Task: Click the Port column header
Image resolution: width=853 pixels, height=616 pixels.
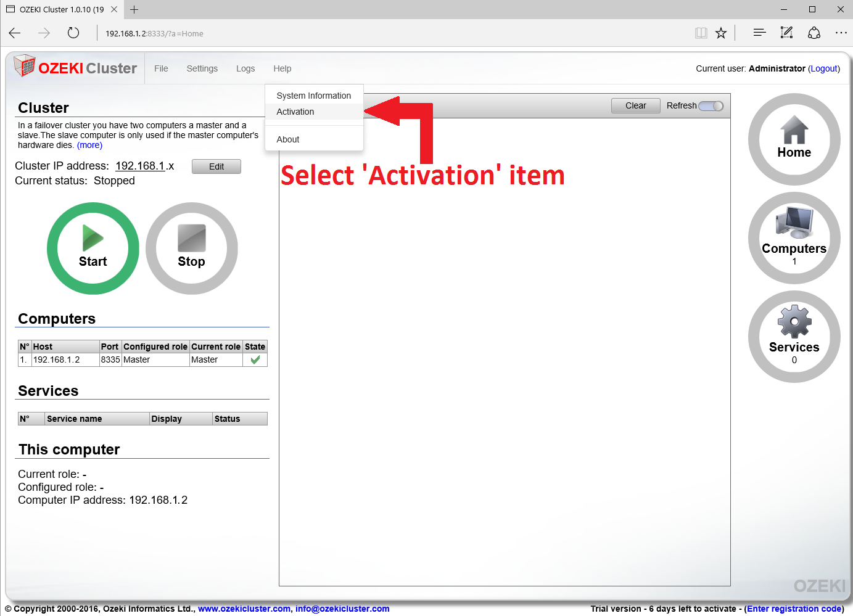Action: click(x=110, y=347)
